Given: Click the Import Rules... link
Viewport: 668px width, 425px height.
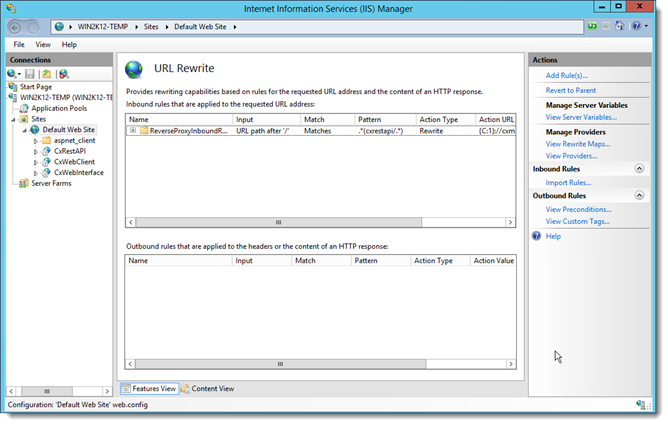Looking at the screenshot, I should coord(568,183).
